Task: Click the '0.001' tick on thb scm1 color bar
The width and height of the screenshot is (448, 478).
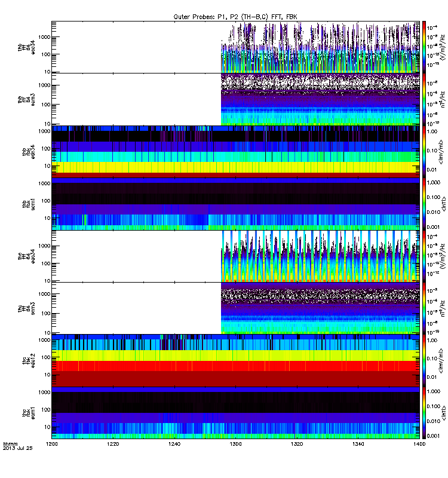Action: (x=434, y=227)
